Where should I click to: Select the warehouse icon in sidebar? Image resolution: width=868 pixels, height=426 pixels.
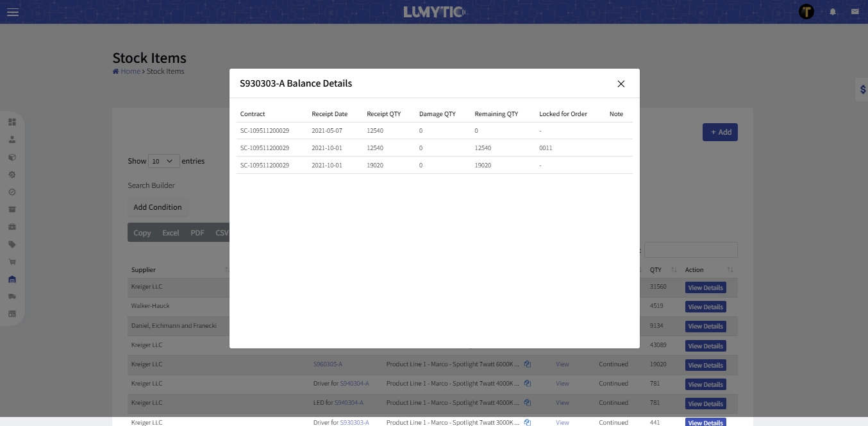point(12,279)
